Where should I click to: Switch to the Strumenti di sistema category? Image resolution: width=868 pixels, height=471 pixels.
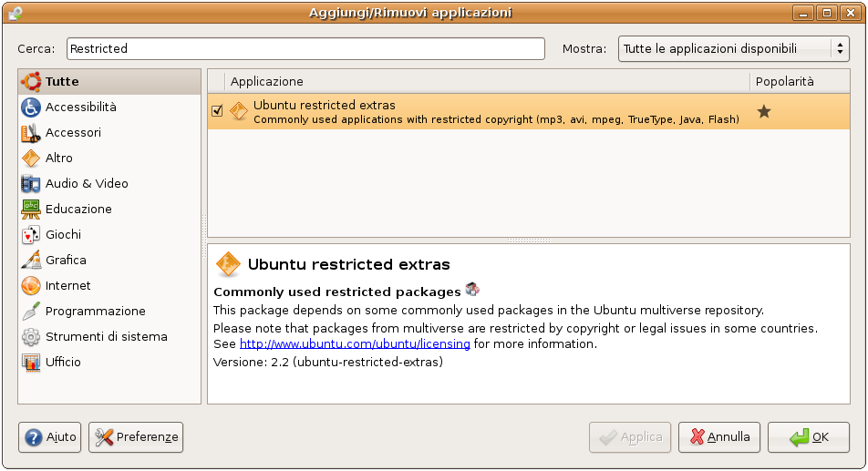pyautogui.click(x=106, y=337)
